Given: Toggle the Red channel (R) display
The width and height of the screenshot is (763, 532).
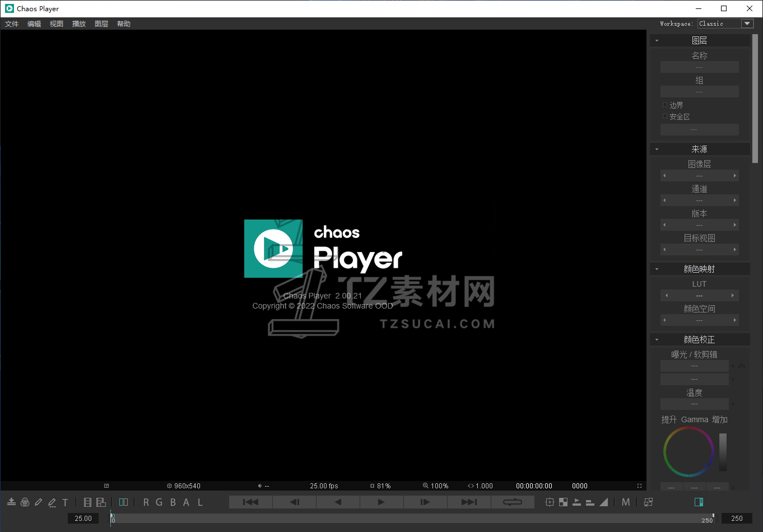Looking at the screenshot, I should pos(146,502).
